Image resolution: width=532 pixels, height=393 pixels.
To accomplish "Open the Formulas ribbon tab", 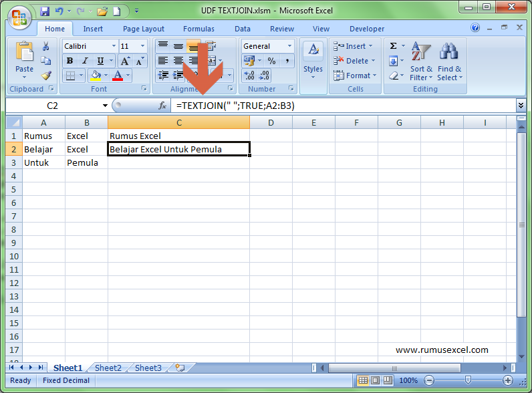I will (198, 29).
